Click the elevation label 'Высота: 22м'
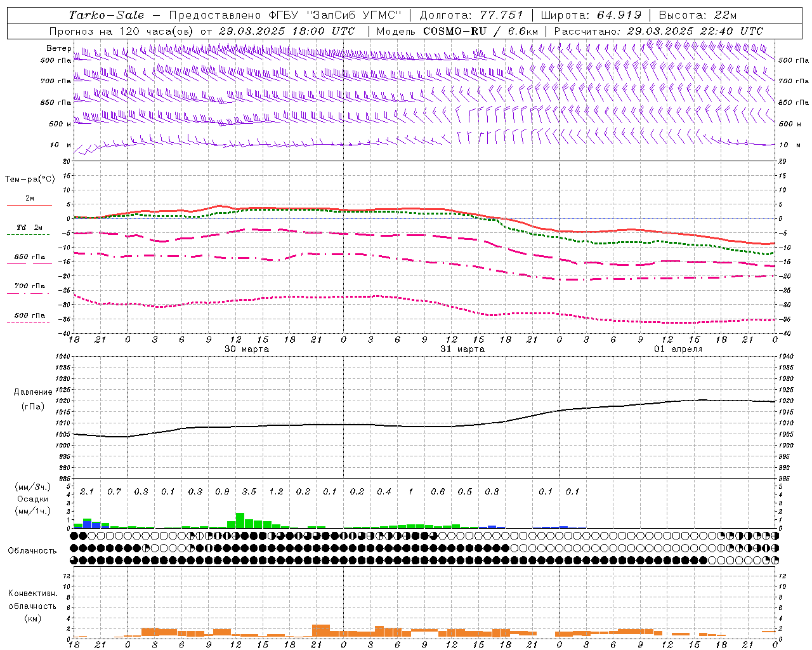Screen dimensions: 812x650 click(x=698, y=15)
